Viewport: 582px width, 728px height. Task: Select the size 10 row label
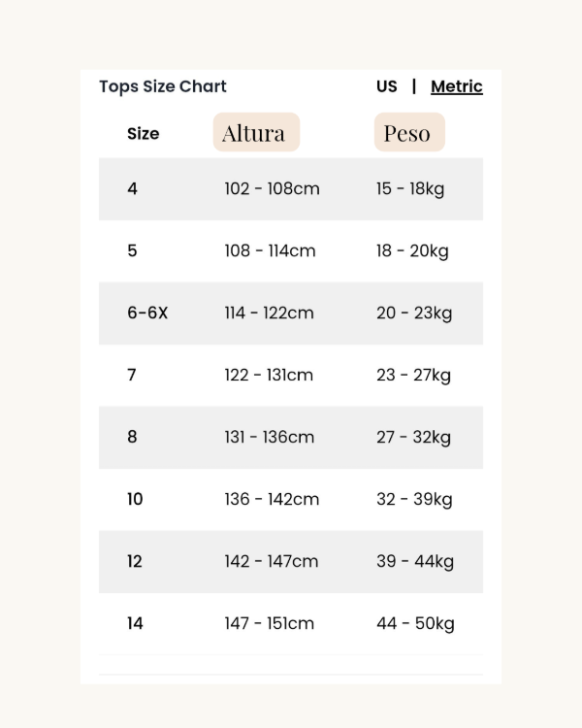[135, 500]
